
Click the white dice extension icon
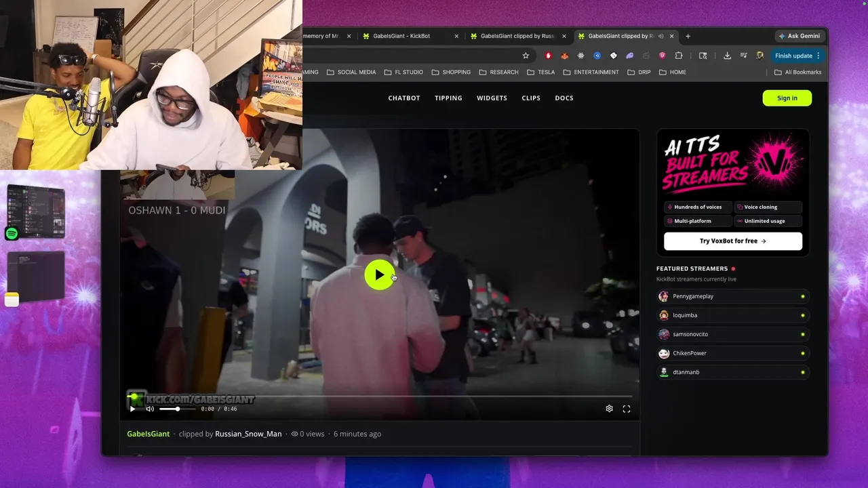(x=614, y=56)
